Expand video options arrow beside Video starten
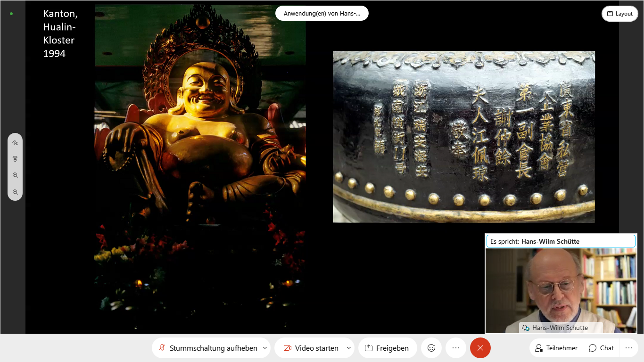644x362 pixels. coord(348,348)
